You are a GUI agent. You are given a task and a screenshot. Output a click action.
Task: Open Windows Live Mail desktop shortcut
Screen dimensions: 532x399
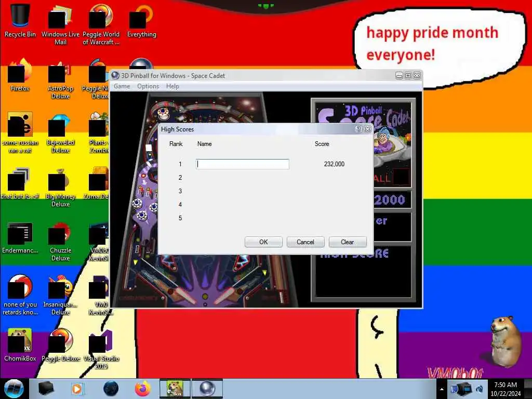pos(60,24)
